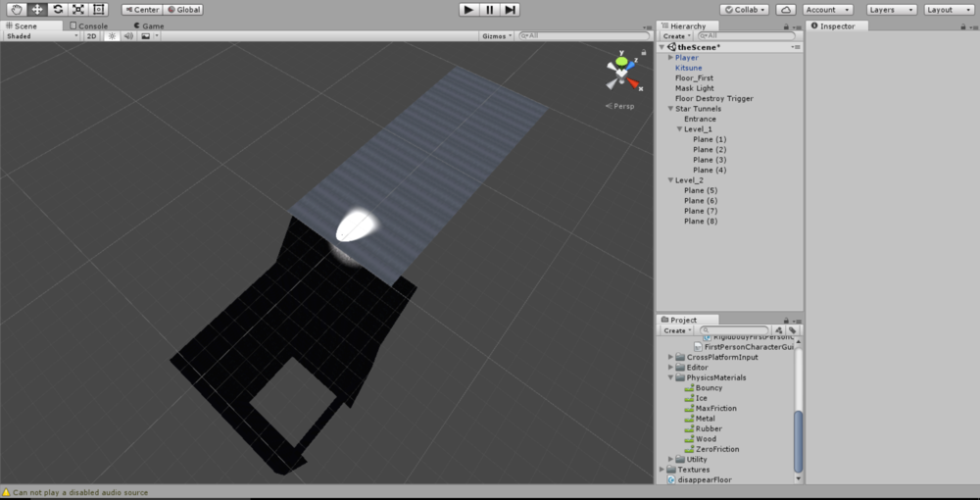Select the Rect Transform tool
980x500 pixels.
click(x=99, y=9)
